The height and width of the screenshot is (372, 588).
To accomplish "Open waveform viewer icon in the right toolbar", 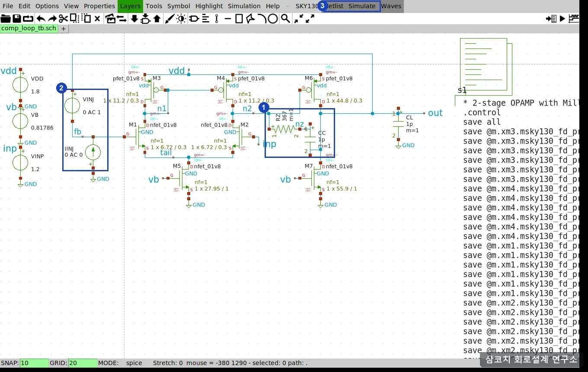I will (x=574, y=19).
